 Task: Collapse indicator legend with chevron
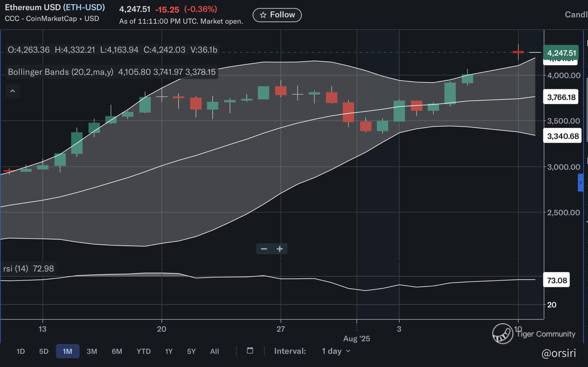pos(13,91)
